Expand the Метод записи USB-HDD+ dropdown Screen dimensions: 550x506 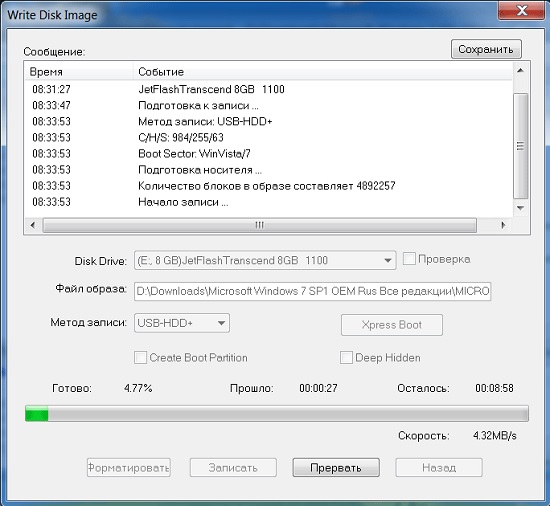pyautogui.click(x=182, y=323)
